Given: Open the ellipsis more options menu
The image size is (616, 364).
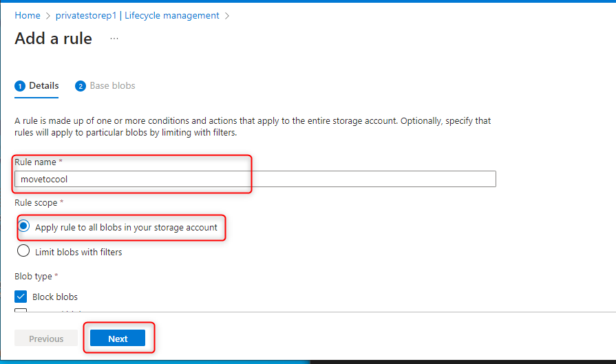Looking at the screenshot, I should [x=114, y=39].
